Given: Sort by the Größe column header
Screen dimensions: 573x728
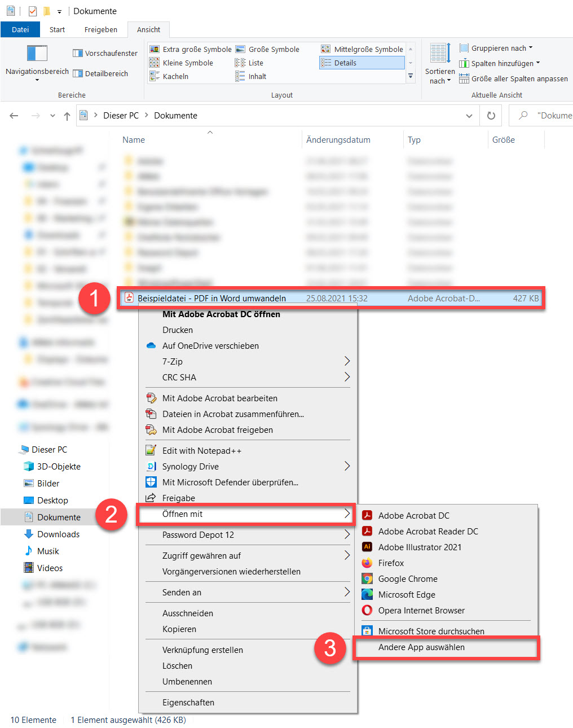Looking at the screenshot, I should click(503, 140).
